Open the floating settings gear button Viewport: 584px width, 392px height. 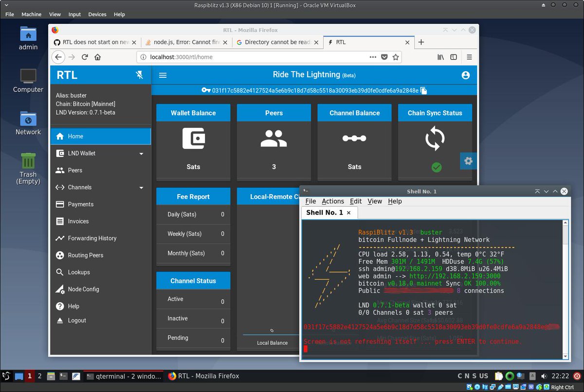pos(468,161)
